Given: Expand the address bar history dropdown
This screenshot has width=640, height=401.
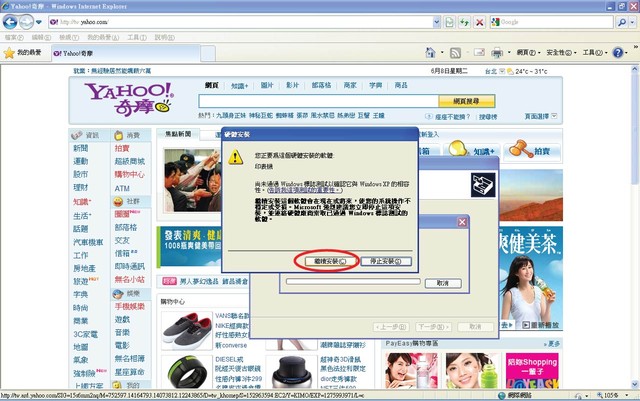Looking at the screenshot, I should pyautogui.click(x=436, y=22).
